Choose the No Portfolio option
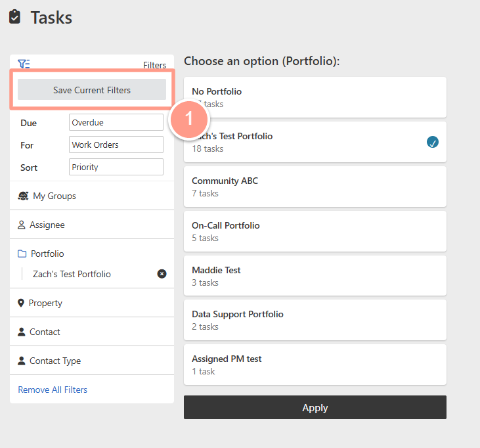 [x=315, y=97]
